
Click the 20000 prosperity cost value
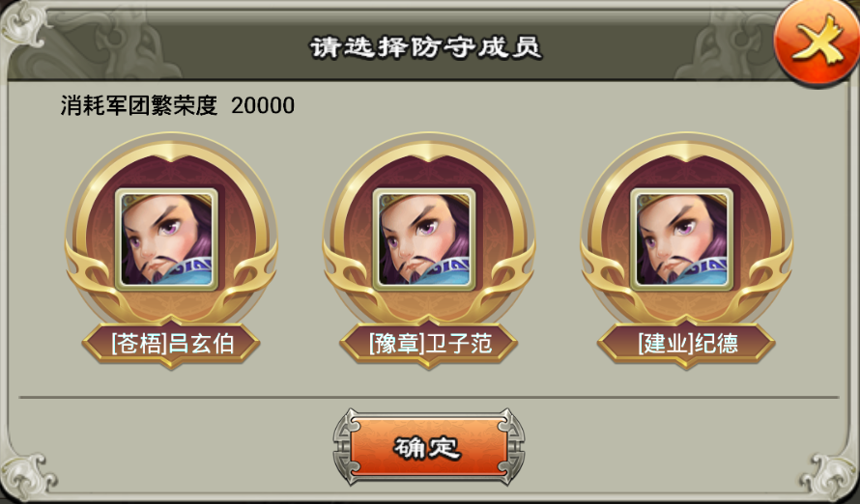click(263, 105)
